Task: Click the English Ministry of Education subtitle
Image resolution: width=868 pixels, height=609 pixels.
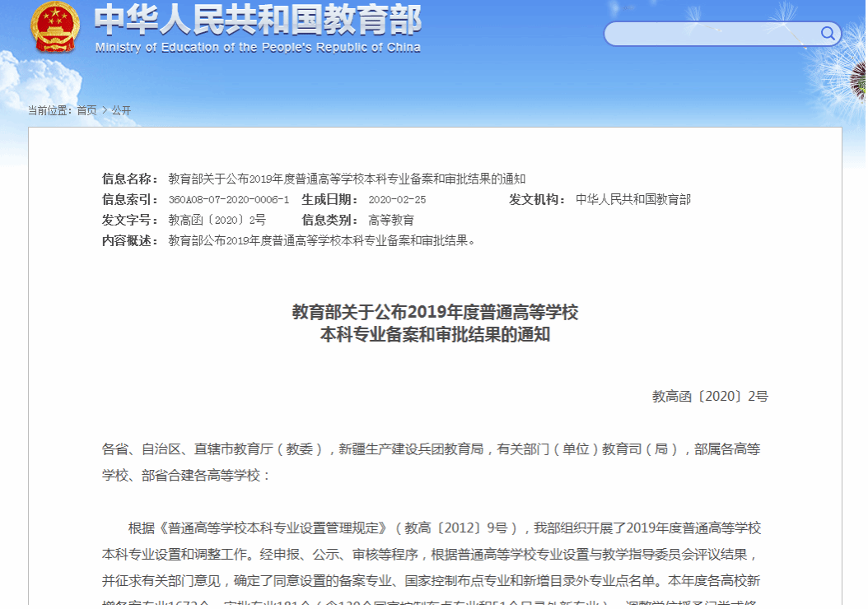Action: point(258,48)
